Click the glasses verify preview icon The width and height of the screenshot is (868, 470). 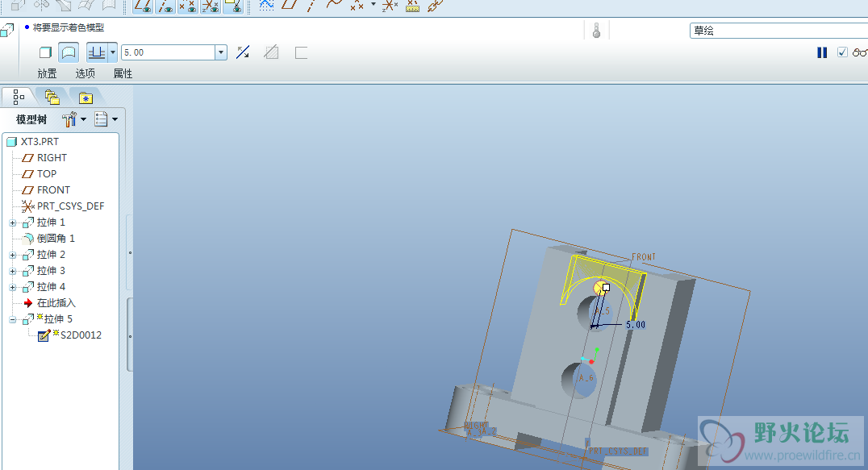860,52
